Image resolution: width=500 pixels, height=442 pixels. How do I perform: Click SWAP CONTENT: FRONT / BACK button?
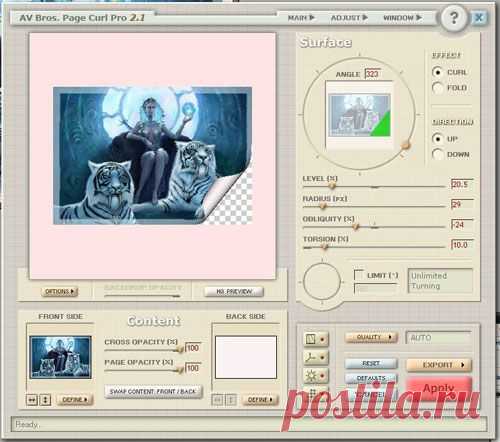pyautogui.click(x=153, y=391)
